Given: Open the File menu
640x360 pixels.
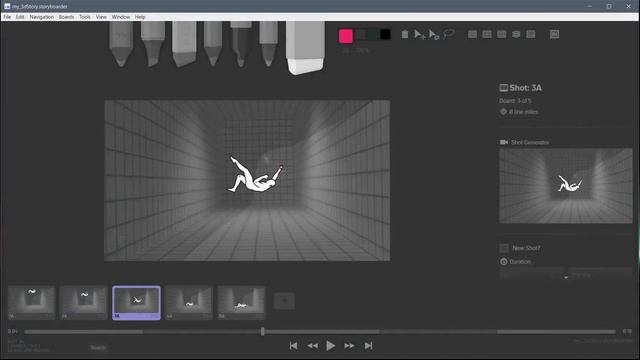Looking at the screenshot, I should (x=7, y=17).
